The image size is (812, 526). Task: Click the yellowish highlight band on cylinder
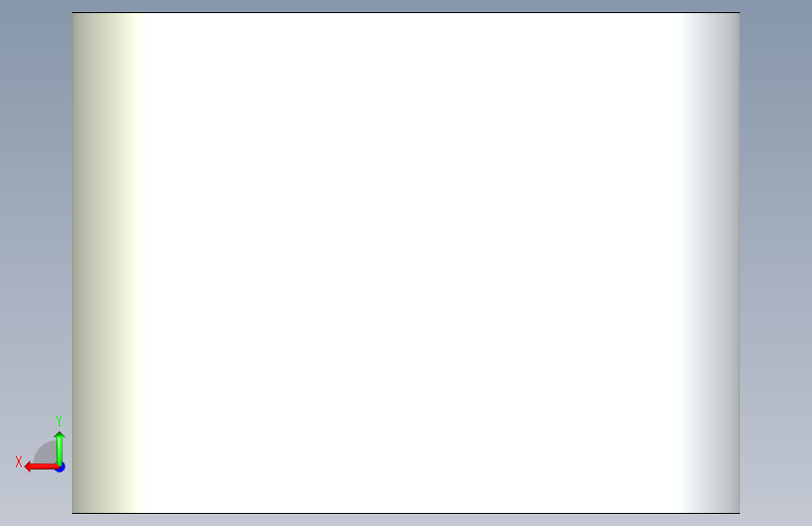[134, 262]
